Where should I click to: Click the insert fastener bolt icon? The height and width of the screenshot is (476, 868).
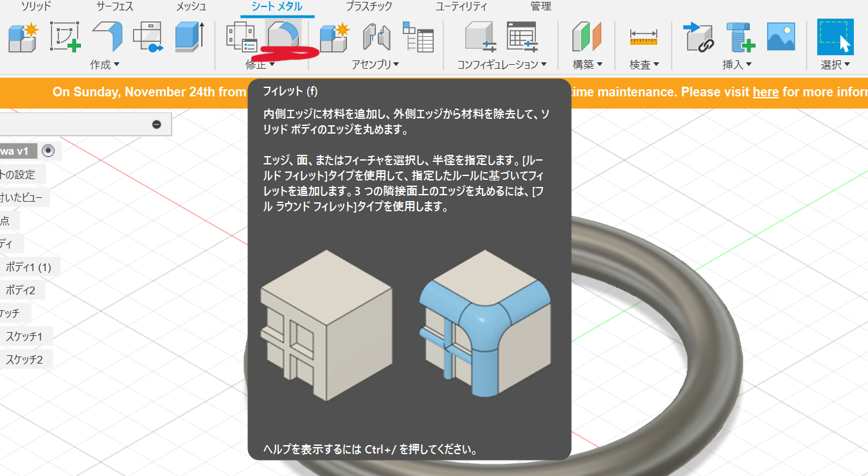click(x=740, y=37)
